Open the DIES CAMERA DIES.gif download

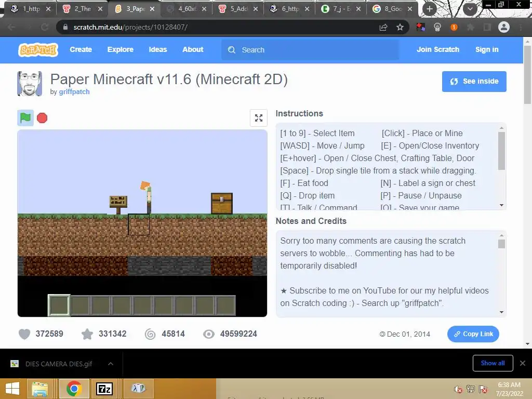58,364
